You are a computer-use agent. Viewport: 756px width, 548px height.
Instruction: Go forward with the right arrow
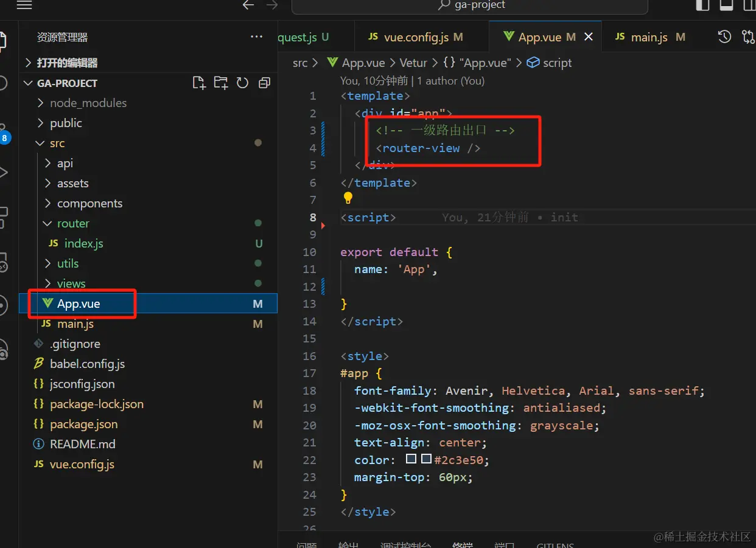[x=272, y=5]
